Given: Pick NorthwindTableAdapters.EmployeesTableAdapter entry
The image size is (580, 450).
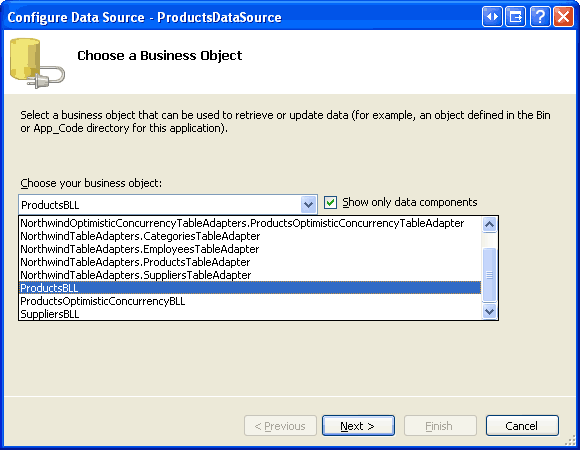Looking at the screenshot, I should tap(250, 249).
